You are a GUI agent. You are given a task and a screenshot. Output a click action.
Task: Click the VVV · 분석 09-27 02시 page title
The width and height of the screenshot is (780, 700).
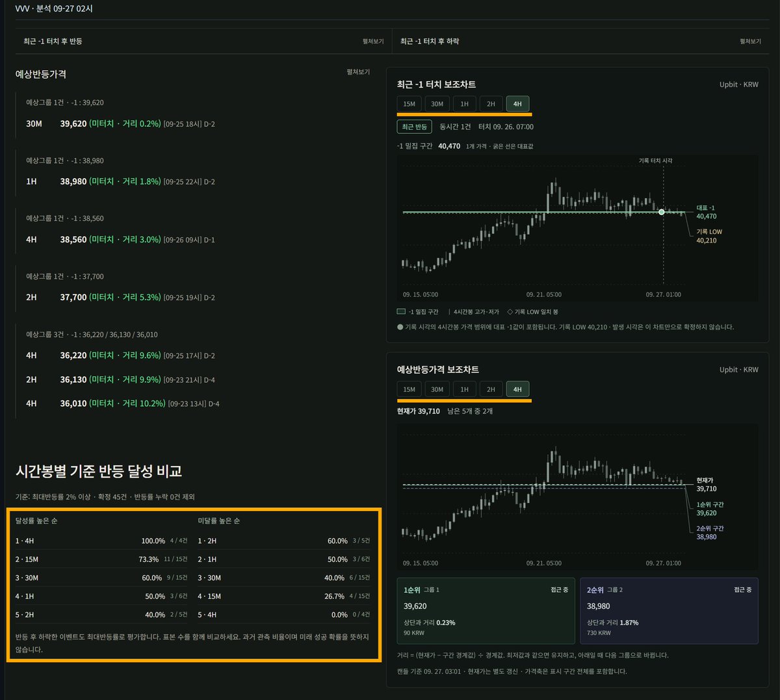(54, 9)
